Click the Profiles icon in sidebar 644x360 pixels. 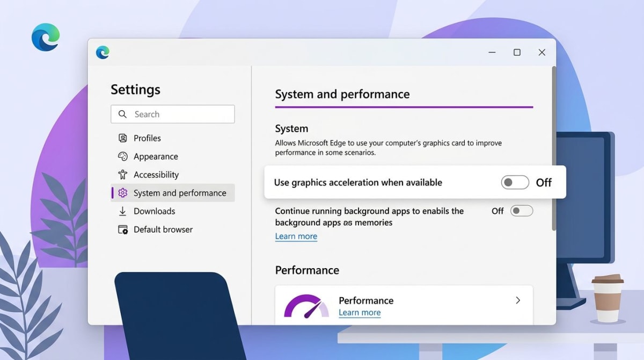point(123,138)
